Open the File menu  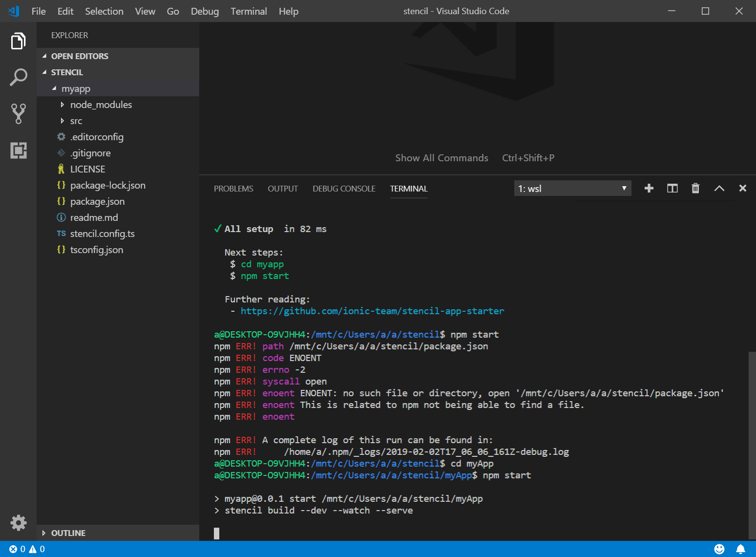point(39,11)
